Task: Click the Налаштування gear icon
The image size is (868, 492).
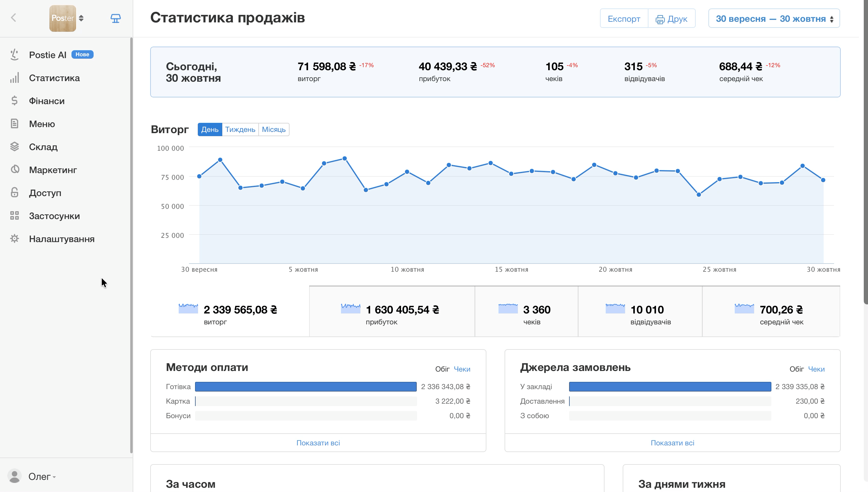Action: [15, 238]
